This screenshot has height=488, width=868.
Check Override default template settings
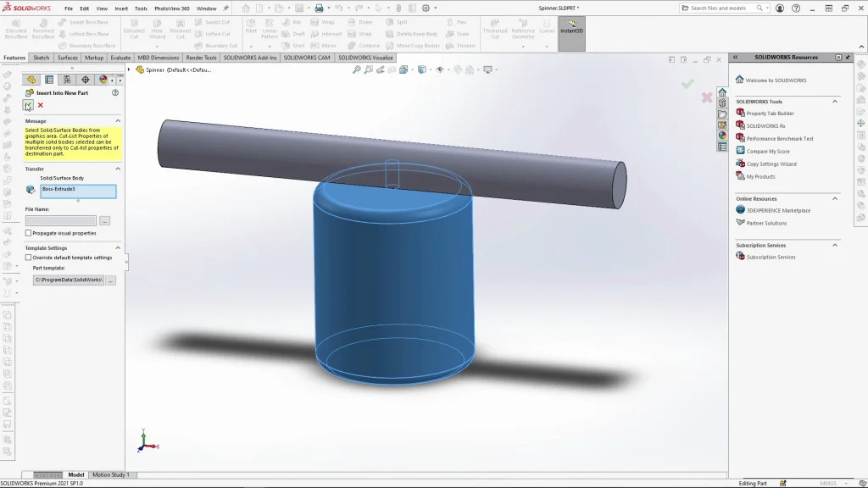(29, 258)
